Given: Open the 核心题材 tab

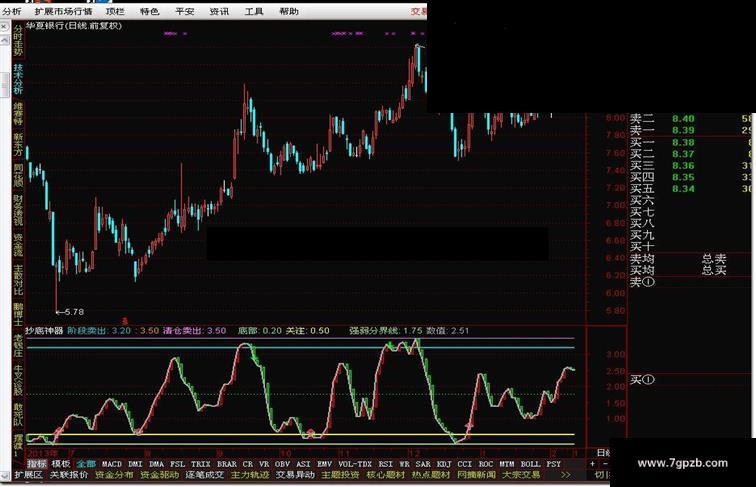Looking at the screenshot, I should 386,475.
